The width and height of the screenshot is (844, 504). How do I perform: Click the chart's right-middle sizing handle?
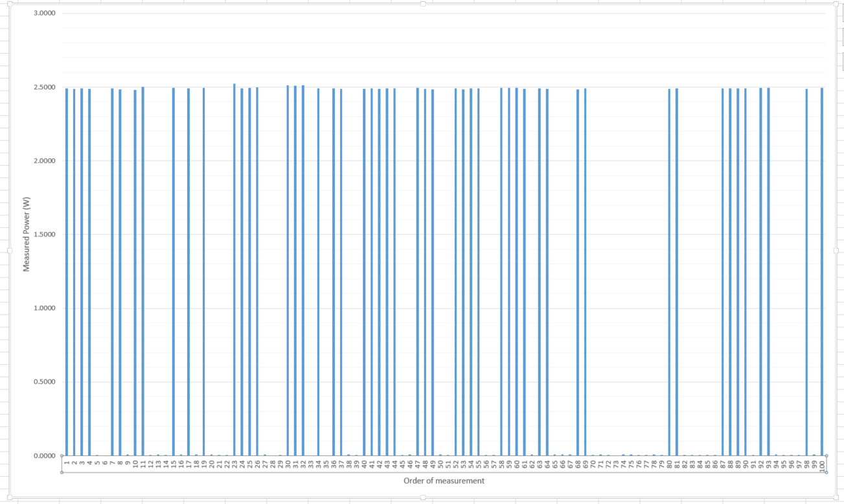(836, 250)
